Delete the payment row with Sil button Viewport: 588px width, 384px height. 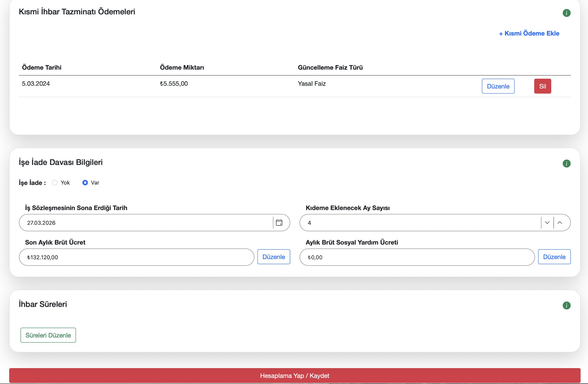542,86
